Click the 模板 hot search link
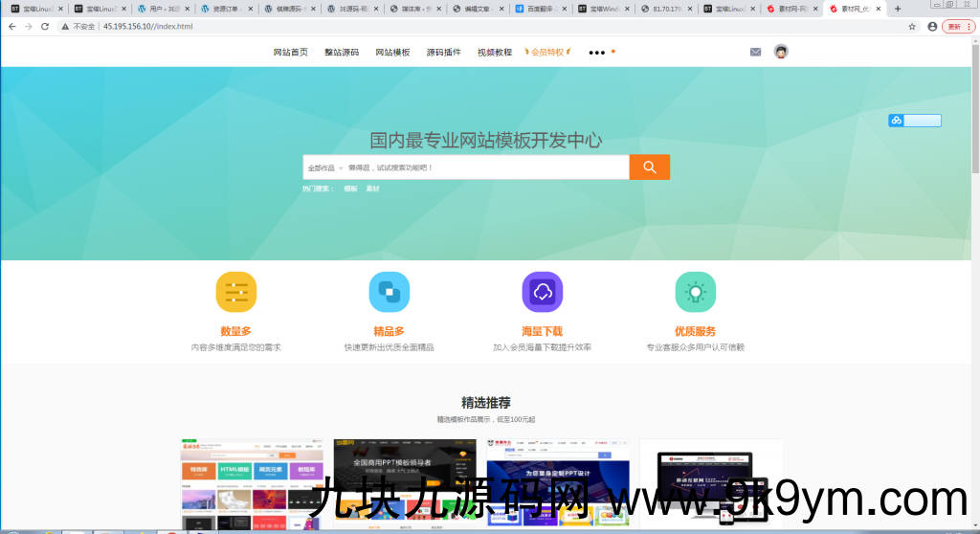The image size is (980, 534). pyautogui.click(x=350, y=189)
